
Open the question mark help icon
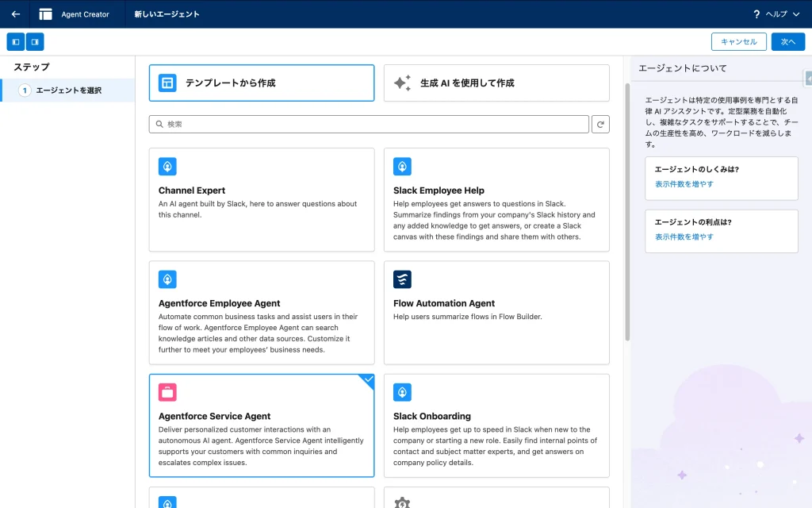tap(756, 14)
